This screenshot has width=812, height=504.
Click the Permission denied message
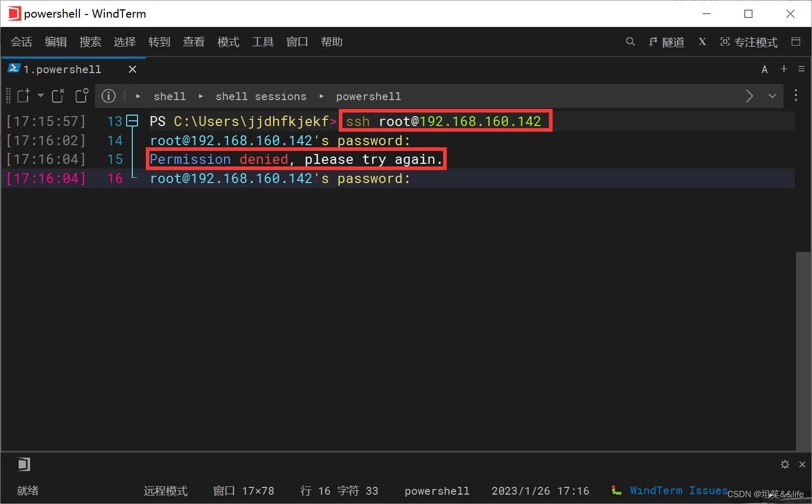point(296,159)
